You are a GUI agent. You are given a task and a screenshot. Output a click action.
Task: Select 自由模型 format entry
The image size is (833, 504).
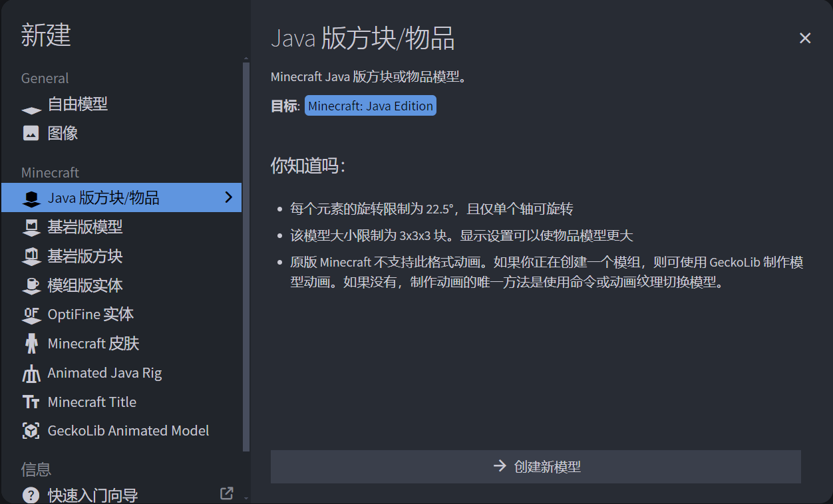(x=78, y=104)
